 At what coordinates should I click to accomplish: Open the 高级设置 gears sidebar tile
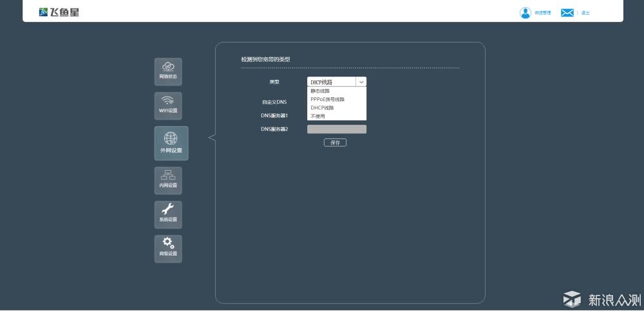pyautogui.click(x=168, y=249)
